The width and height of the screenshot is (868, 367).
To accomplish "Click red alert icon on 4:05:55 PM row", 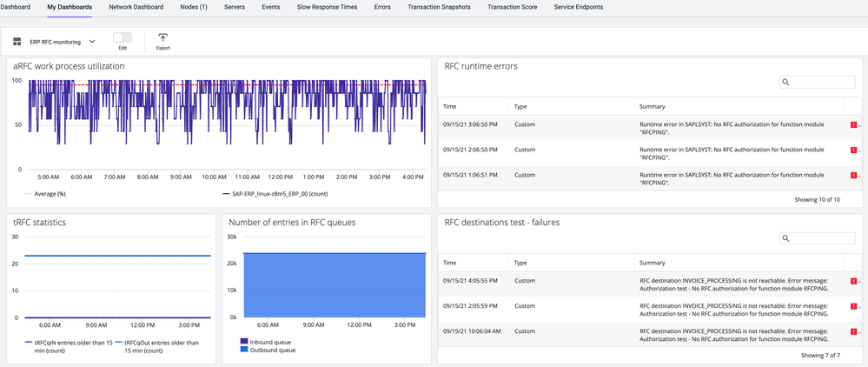I will [853, 281].
